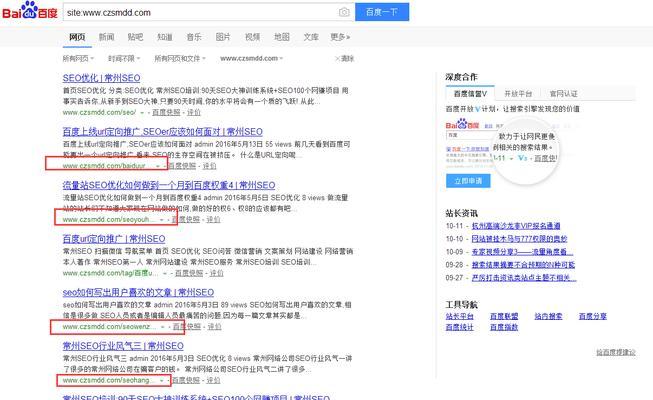Viewport: 653px width, 400px height.
Task: Expand arrow after www.czsmdd.com/tag/ URL
Action: [165, 273]
